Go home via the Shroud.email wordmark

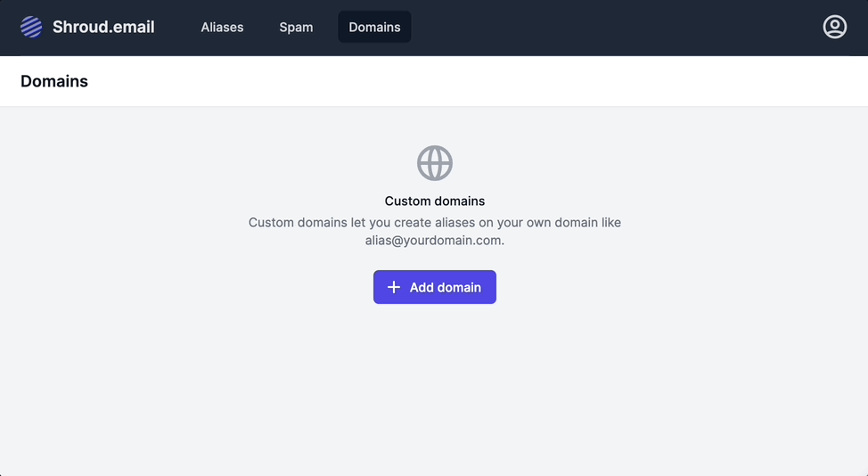pyautogui.click(x=103, y=27)
